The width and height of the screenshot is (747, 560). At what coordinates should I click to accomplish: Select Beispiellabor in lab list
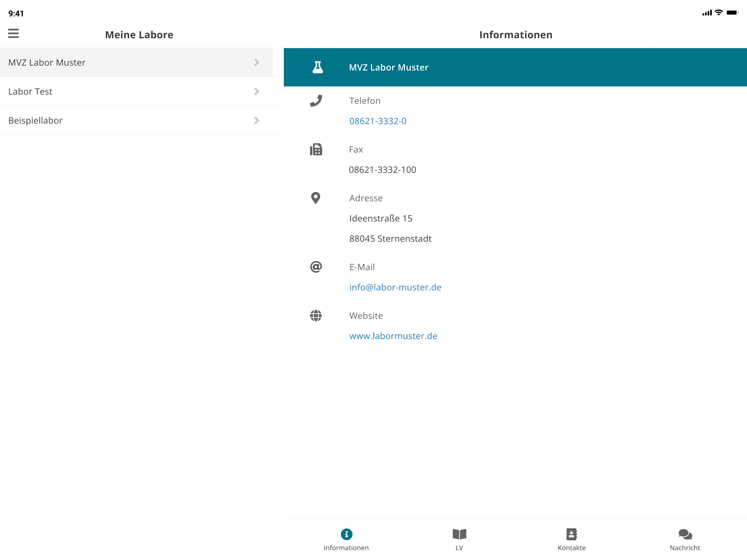[36, 121]
